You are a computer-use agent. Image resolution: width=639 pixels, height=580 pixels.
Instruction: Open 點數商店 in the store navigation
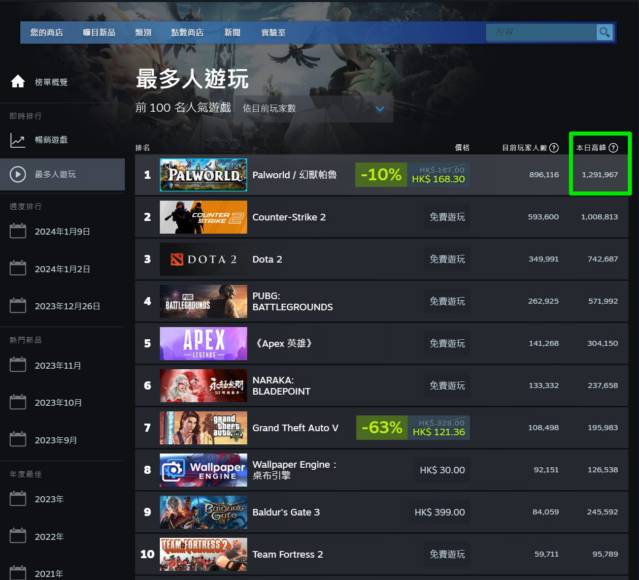point(187,32)
